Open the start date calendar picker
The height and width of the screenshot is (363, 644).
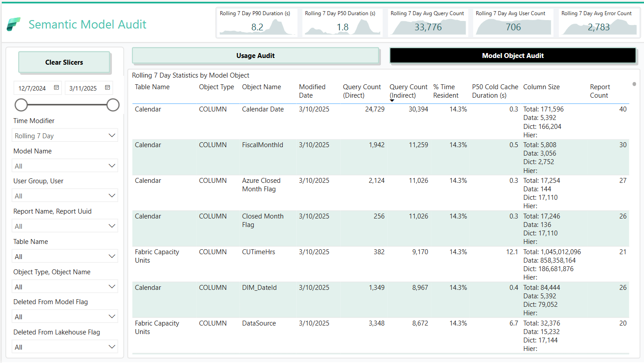[x=57, y=88]
